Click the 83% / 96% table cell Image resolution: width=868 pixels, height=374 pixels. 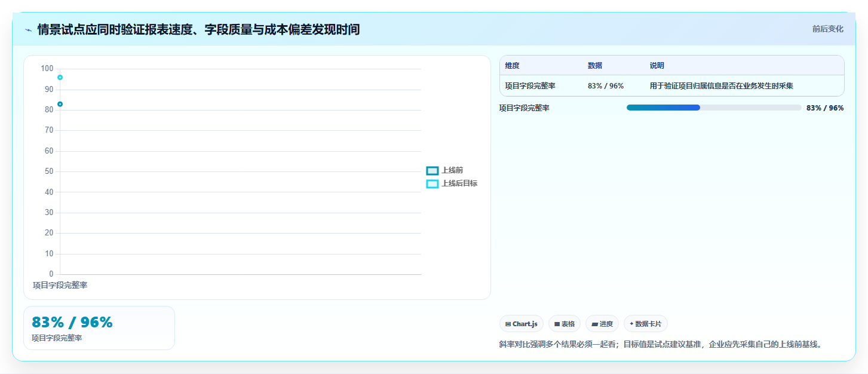pyautogui.click(x=606, y=86)
